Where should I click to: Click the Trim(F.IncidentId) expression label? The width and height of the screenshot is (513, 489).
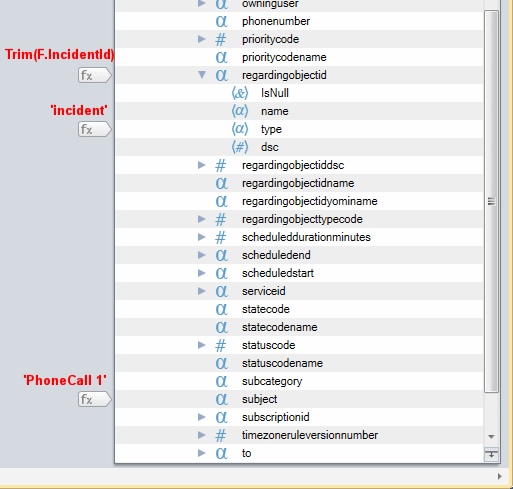[59, 54]
